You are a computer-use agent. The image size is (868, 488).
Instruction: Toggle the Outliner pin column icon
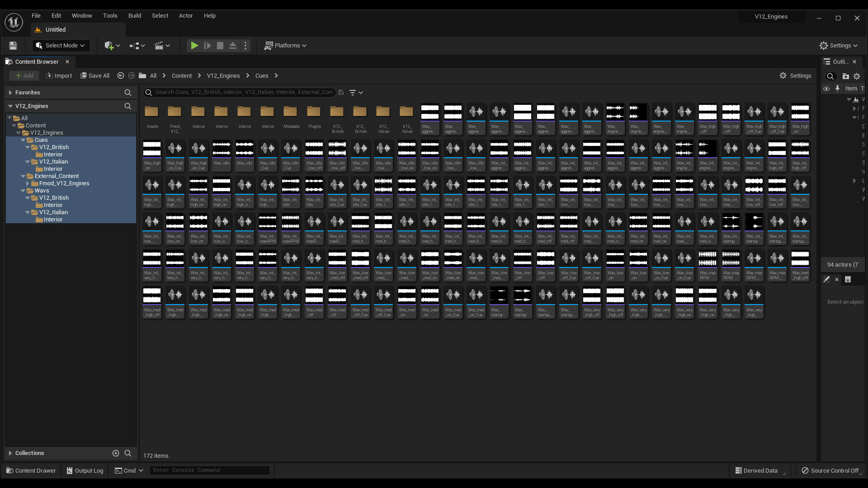point(837,89)
